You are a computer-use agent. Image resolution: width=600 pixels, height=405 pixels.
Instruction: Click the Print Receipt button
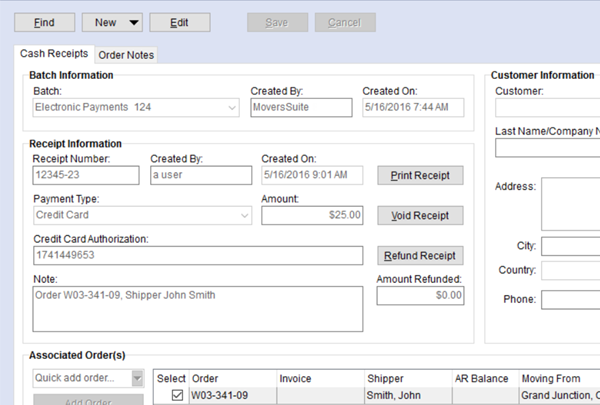click(420, 175)
